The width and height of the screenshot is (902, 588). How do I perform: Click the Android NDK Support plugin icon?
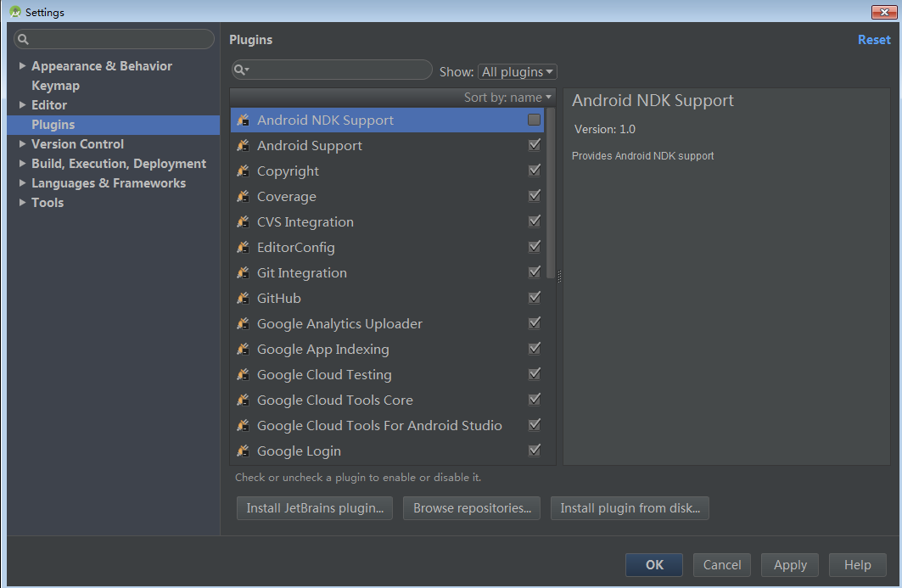pyautogui.click(x=244, y=120)
